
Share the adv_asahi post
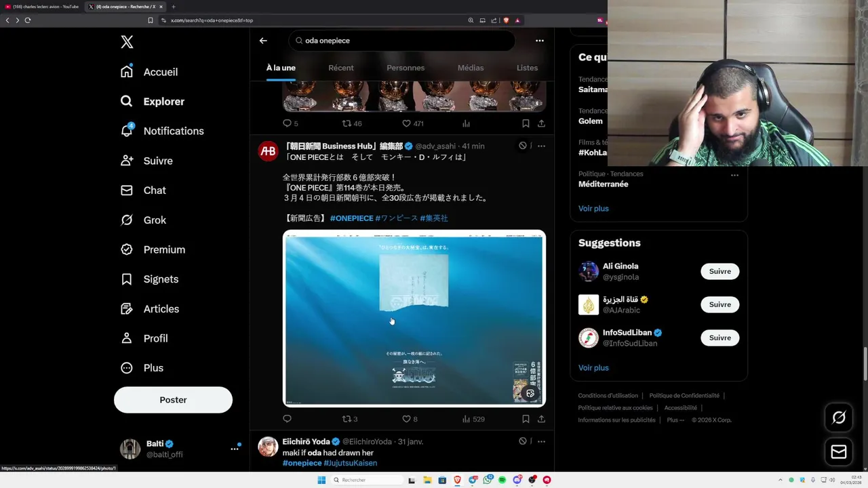coord(541,419)
